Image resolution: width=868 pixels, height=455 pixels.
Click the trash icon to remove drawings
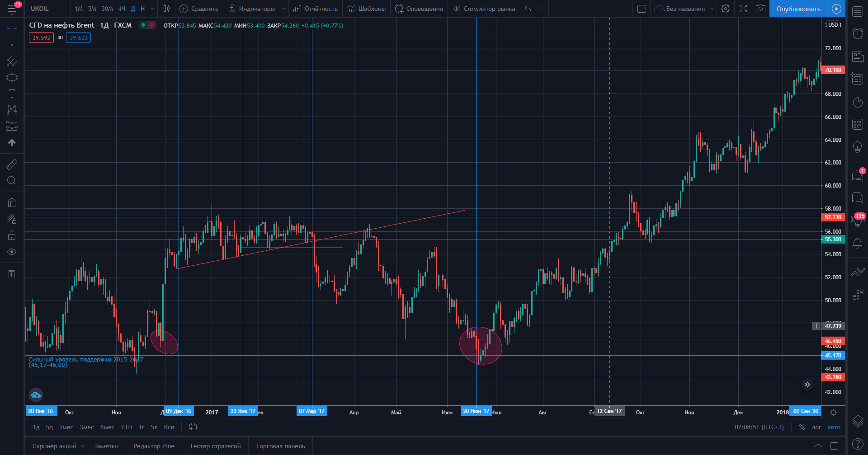[12, 274]
